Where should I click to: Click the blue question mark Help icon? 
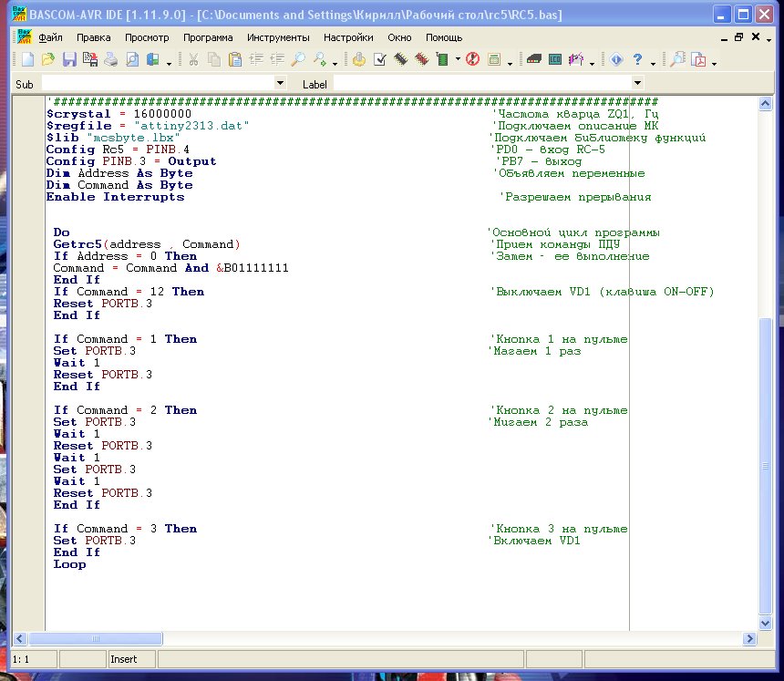click(x=638, y=60)
